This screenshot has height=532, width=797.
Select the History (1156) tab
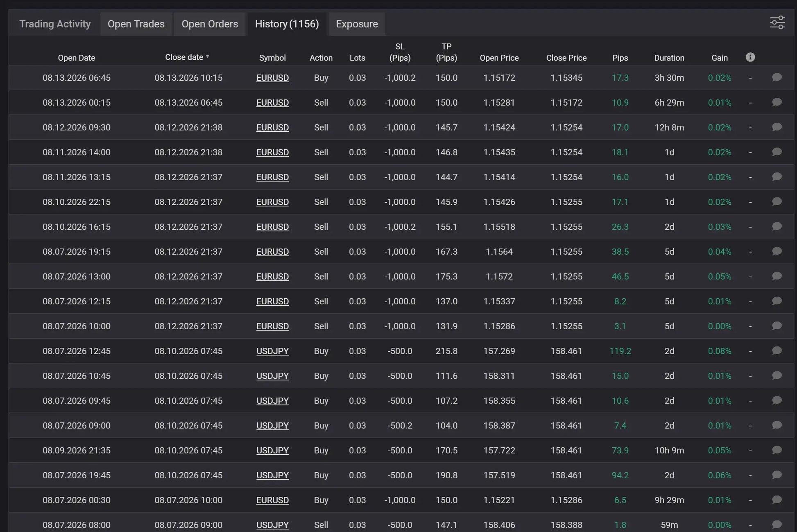287,24
